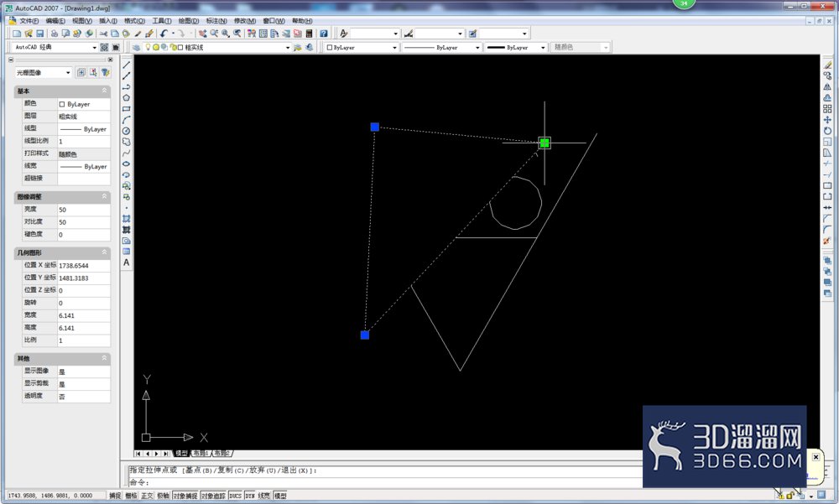The height and width of the screenshot is (504, 839).
Task: Select the Polygon drawing tool
Action: coord(127,98)
